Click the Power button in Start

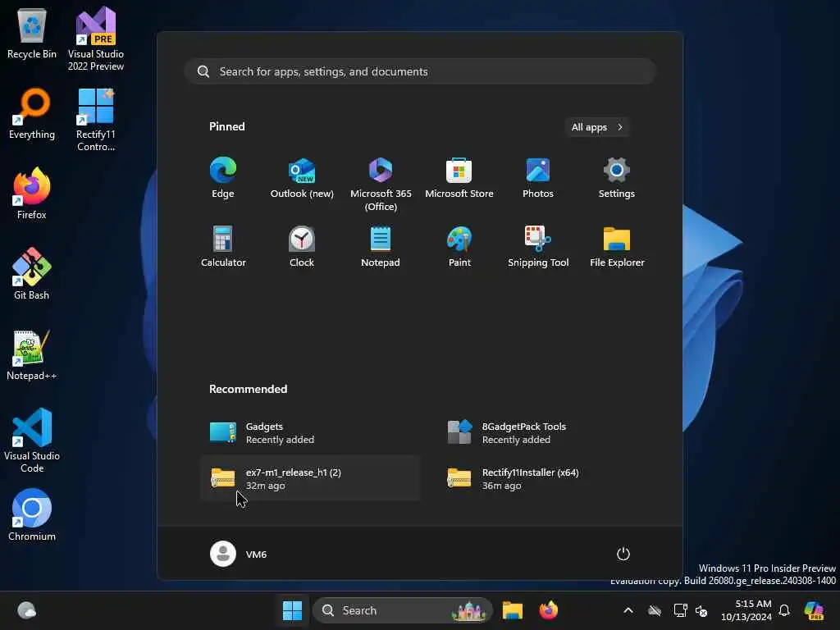pos(623,554)
